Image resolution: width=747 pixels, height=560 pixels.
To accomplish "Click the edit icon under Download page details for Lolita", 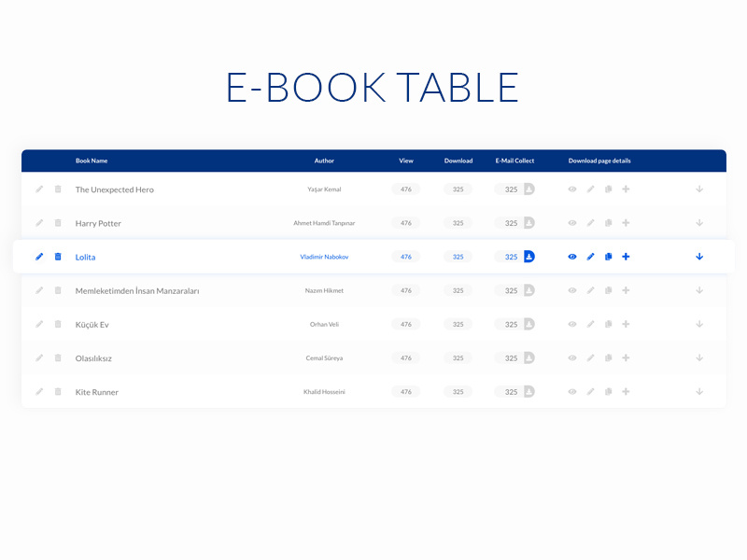I will click(x=590, y=257).
